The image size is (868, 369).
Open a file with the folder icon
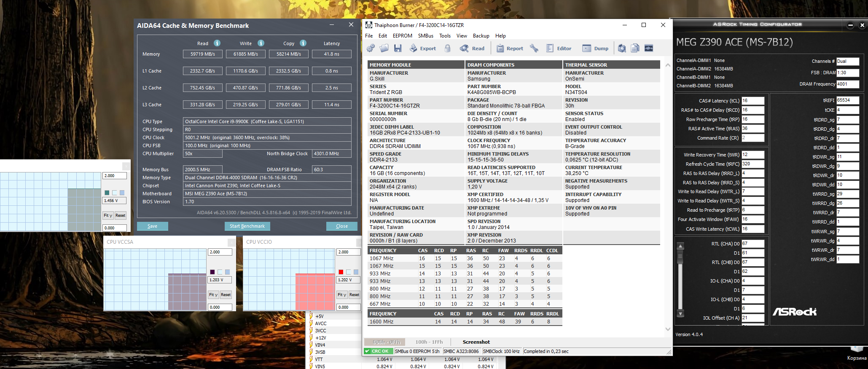(x=384, y=48)
